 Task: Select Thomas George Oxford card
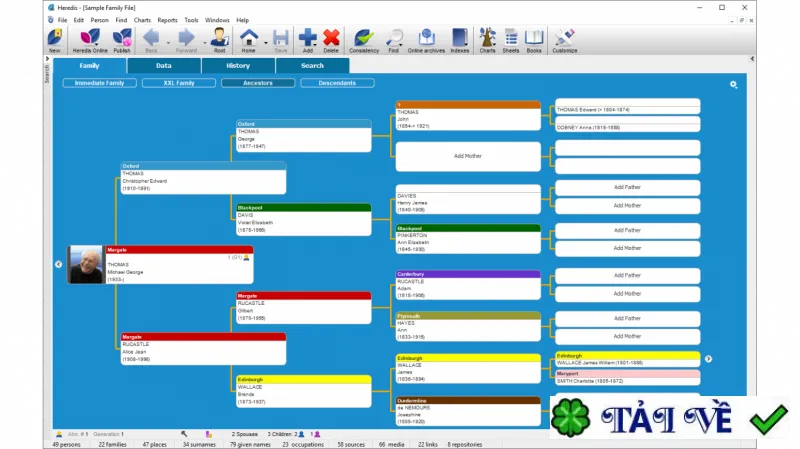(x=304, y=136)
